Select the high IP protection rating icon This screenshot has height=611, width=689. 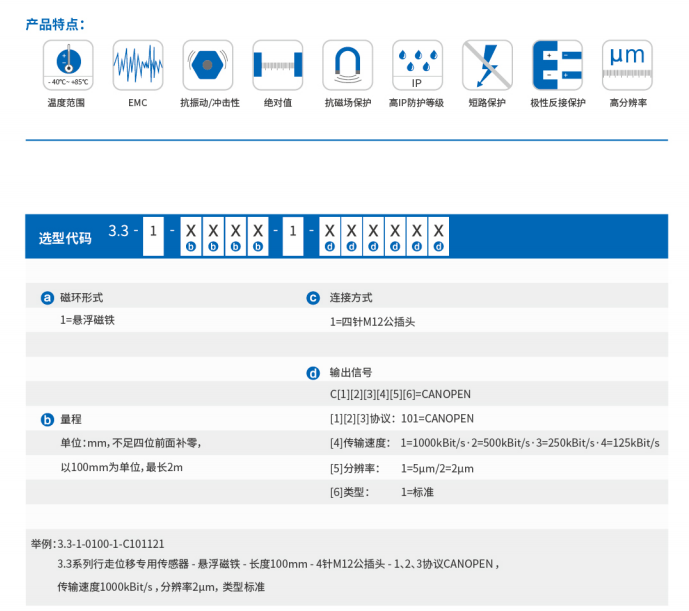pyautogui.click(x=417, y=65)
